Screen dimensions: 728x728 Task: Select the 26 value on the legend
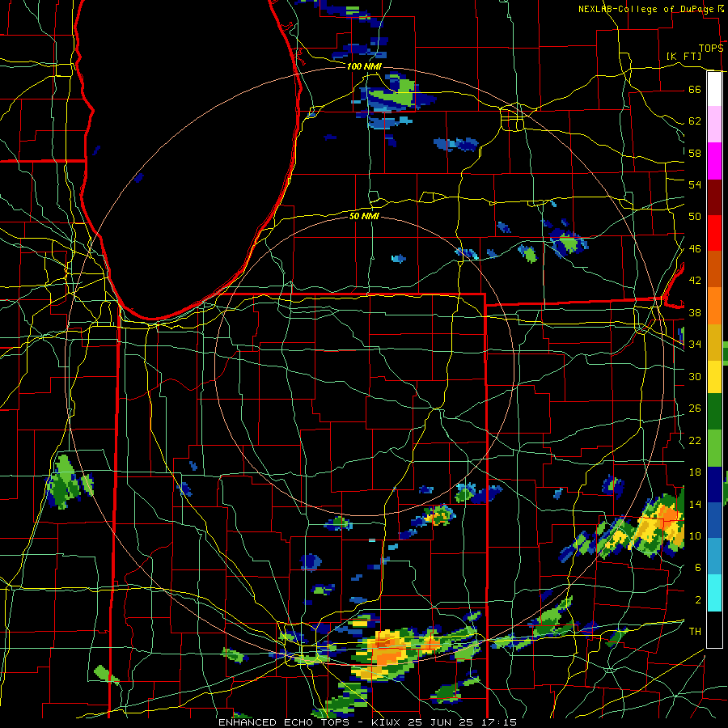(695, 408)
